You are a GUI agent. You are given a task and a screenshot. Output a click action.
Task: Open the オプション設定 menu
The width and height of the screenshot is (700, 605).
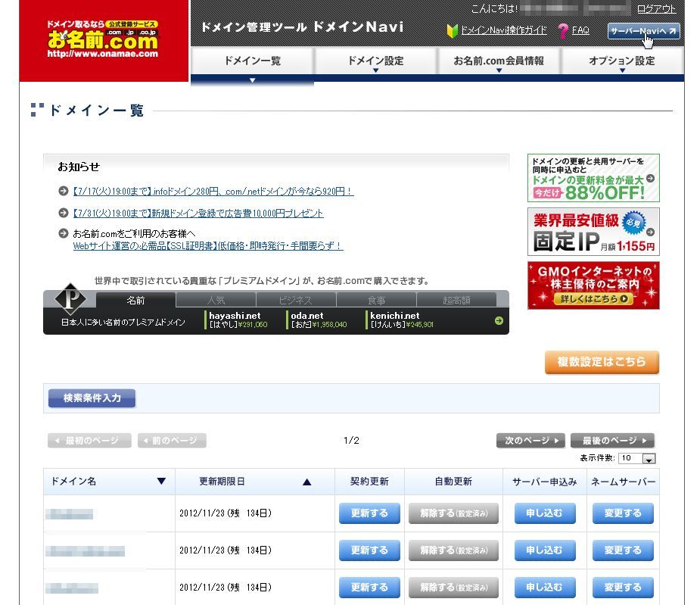point(622,61)
